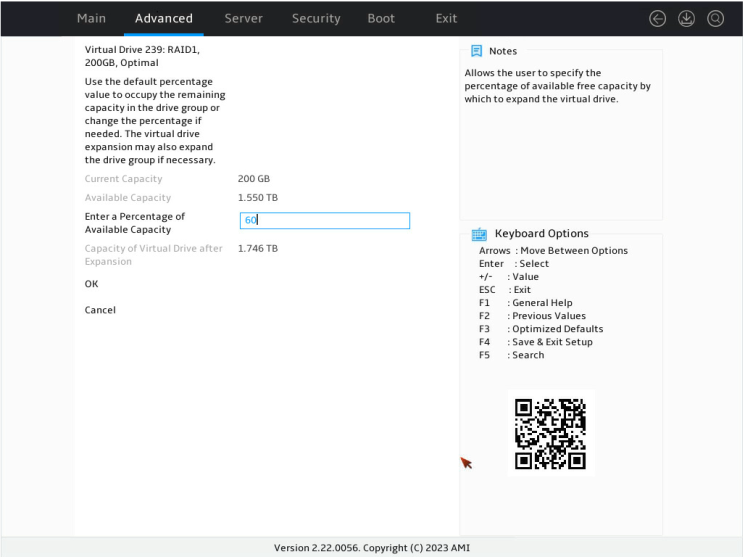This screenshot has height=557, width=745.
Task: Click the Keyboard Options panel title
Action: [542, 233]
